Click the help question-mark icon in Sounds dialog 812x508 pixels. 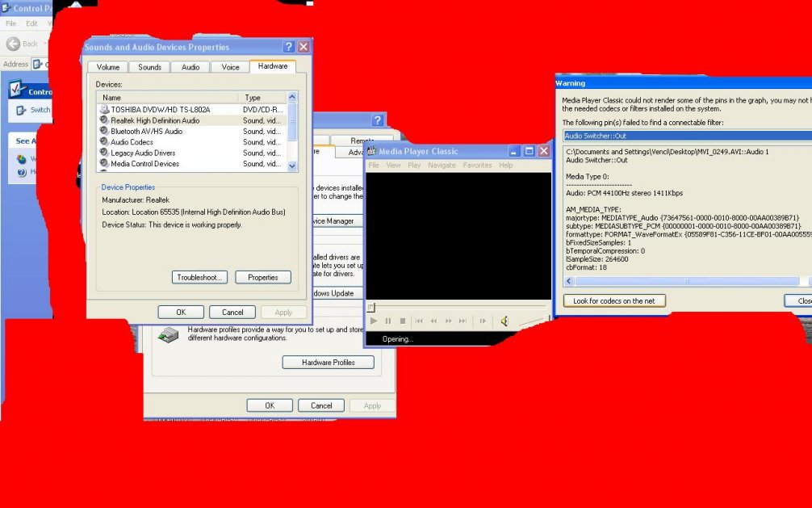pos(289,47)
